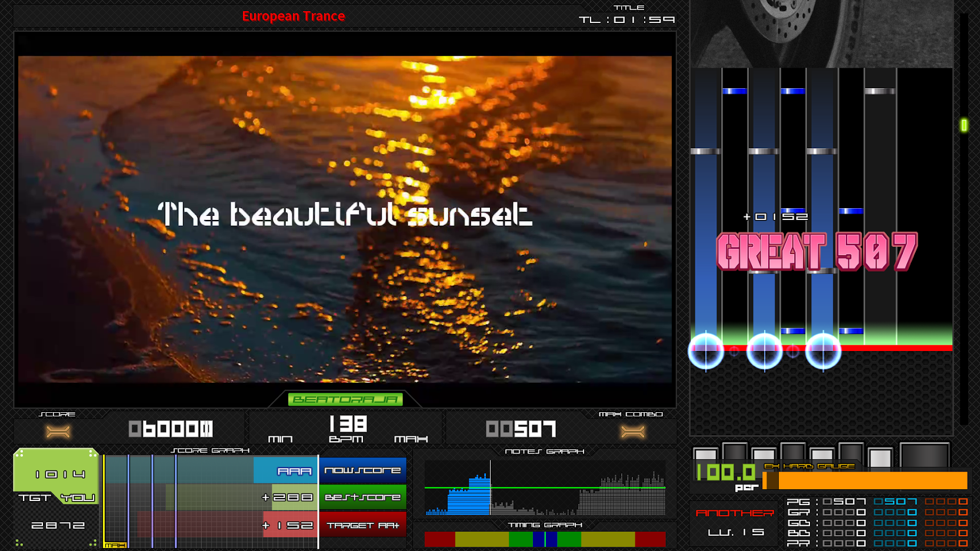Screen dimensions: 980x551
Task: Select the blue nowscore label
Action: coord(363,470)
